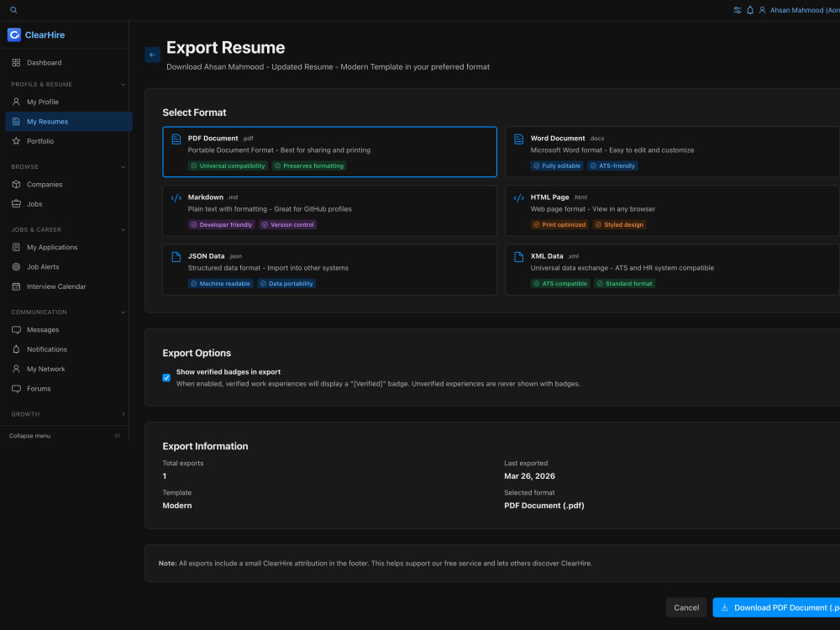The height and width of the screenshot is (630, 840).
Task: Click the Developer friendly tag
Action: click(x=221, y=225)
